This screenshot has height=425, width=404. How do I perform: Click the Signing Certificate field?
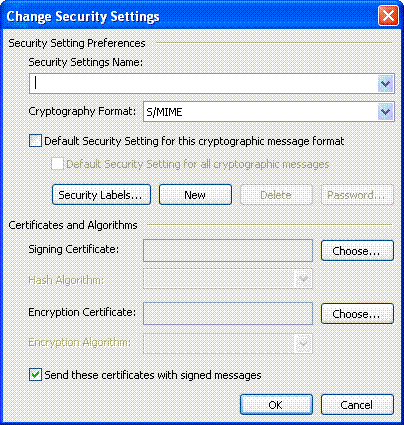(x=228, y=250)
